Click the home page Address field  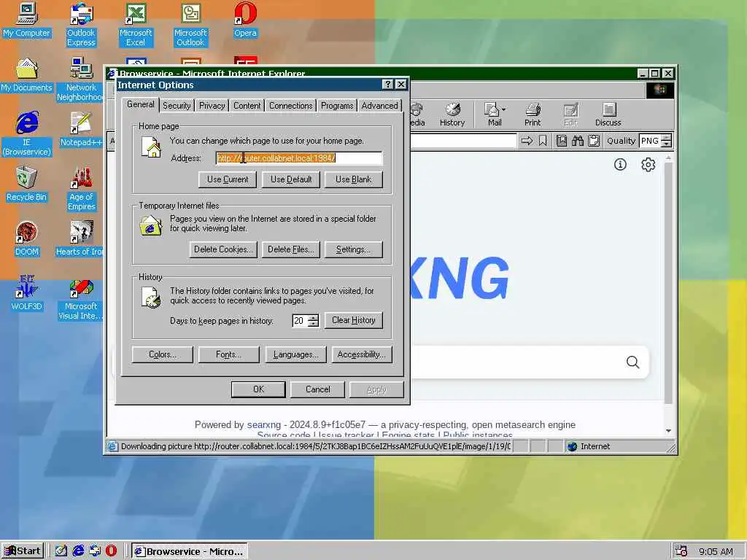pyautogui.click(x=299, y=158)
